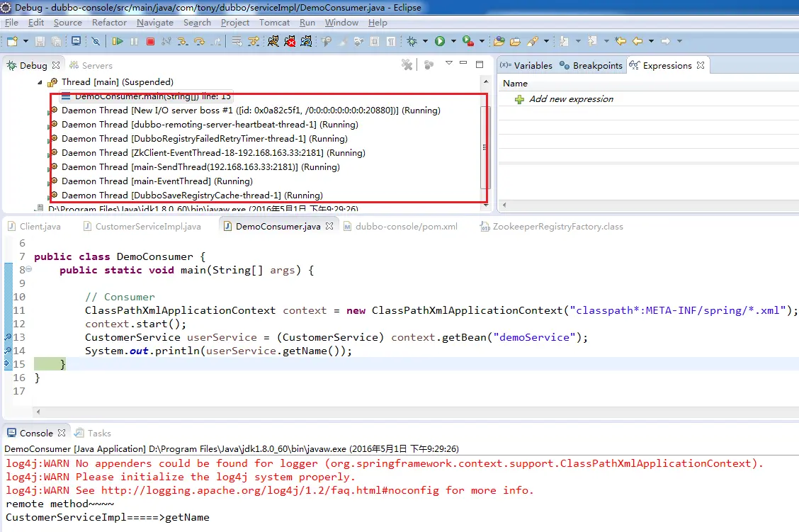Open the CustomerServiceImpl.java editor tab
This screenshot has width=799, height=532.
(x=142, y=226)
